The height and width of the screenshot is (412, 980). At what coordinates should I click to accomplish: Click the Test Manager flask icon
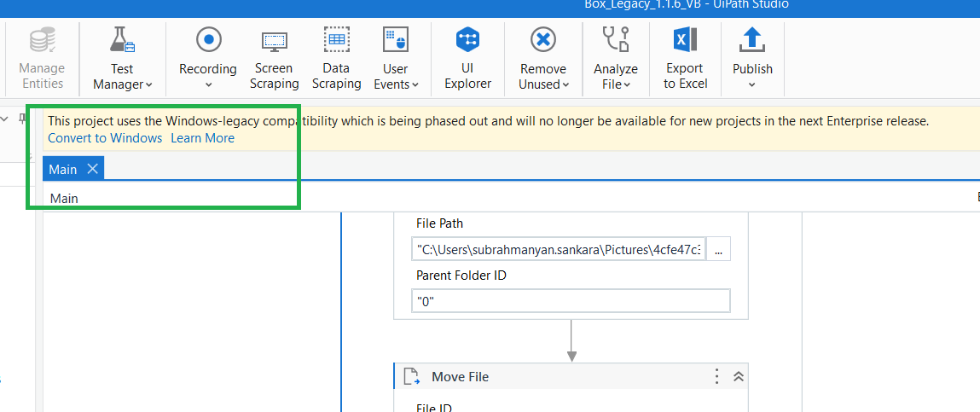[x=122, y=40]
